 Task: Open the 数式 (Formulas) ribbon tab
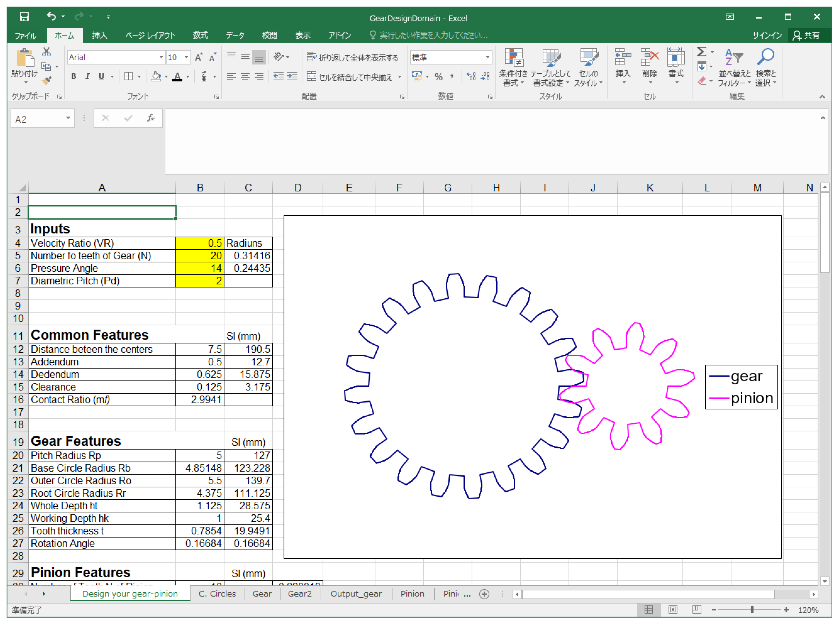pos(200,35)
